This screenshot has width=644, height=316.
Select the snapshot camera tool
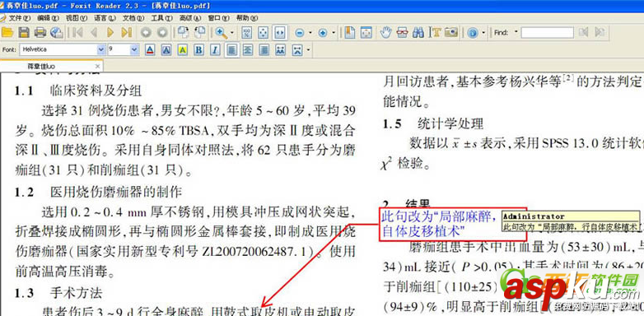[451, 33]
